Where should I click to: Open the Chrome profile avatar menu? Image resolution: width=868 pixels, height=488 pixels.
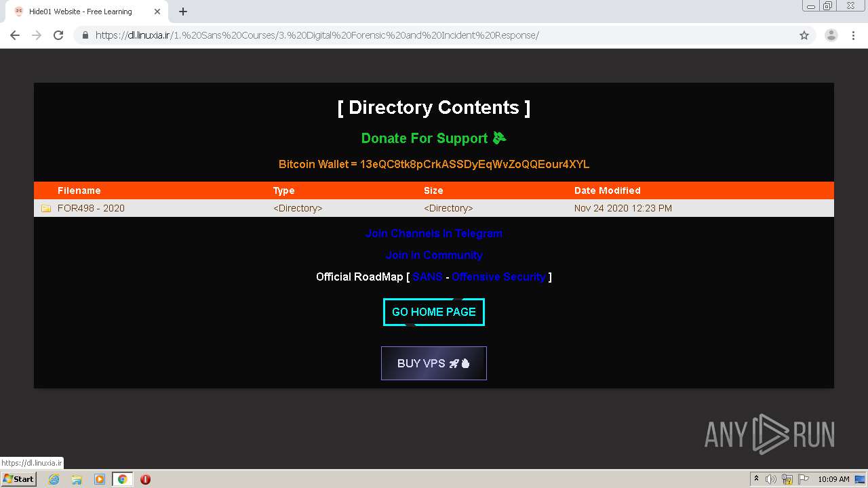tap(831, 35)
